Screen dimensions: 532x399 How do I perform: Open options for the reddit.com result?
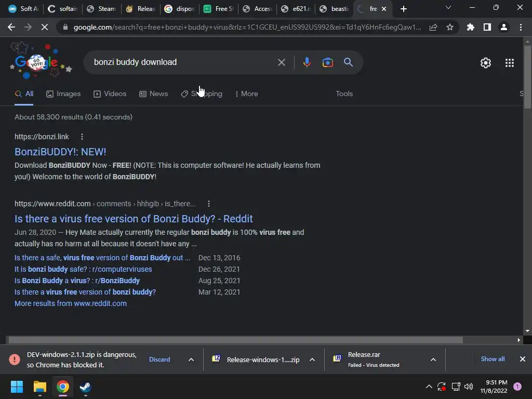pos(209,204)
